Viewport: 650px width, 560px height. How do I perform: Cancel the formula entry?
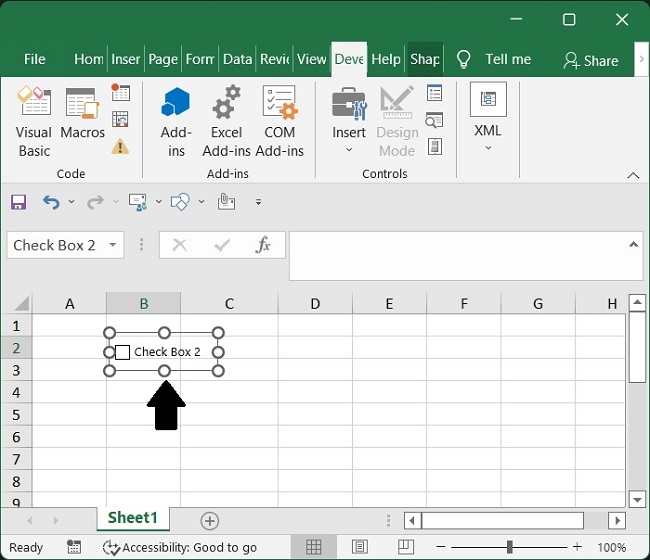click(179, 245)
